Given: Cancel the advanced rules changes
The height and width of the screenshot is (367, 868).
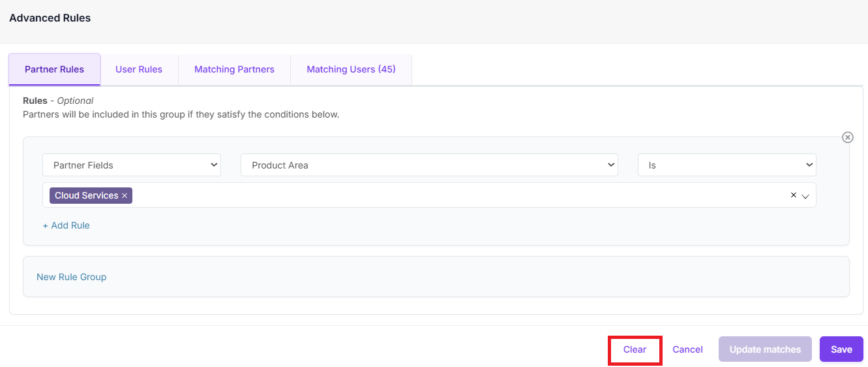Looking at the screenshot, I should [687, 349].
